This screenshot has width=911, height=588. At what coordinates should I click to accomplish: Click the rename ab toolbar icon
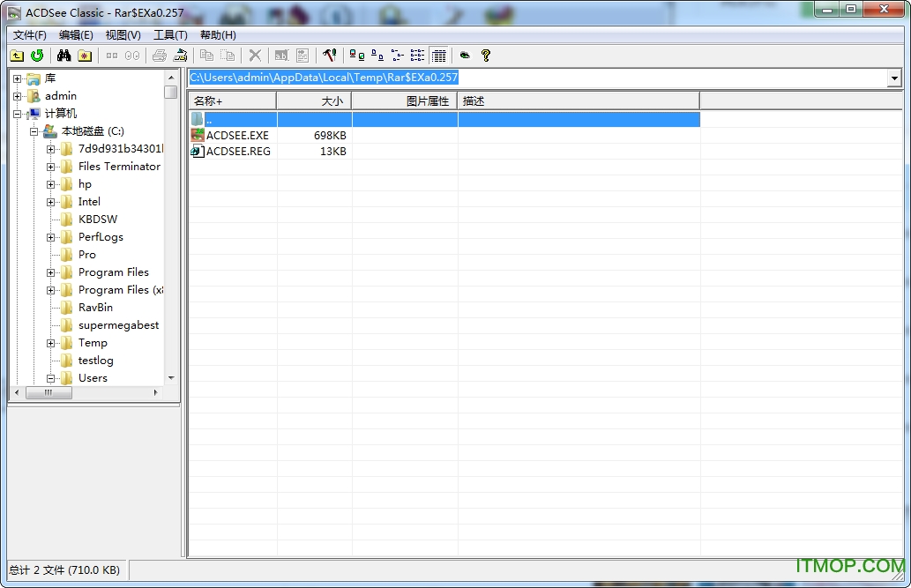(281, 56)
